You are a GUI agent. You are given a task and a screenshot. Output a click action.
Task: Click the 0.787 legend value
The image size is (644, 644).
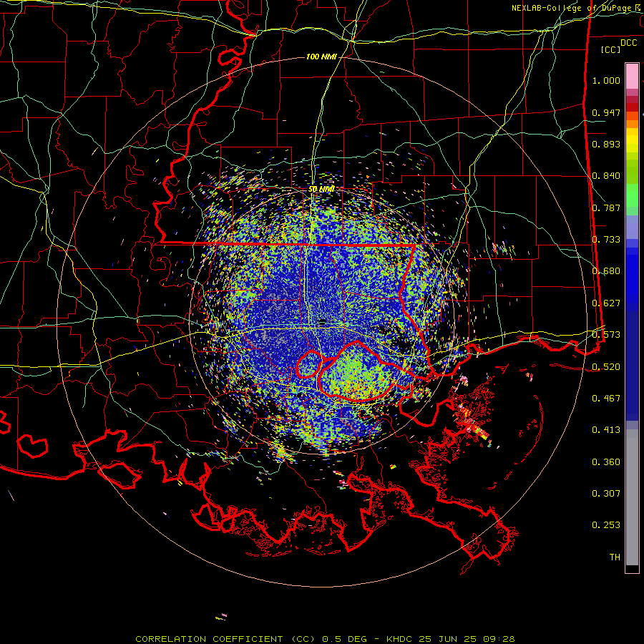[606, 208]
